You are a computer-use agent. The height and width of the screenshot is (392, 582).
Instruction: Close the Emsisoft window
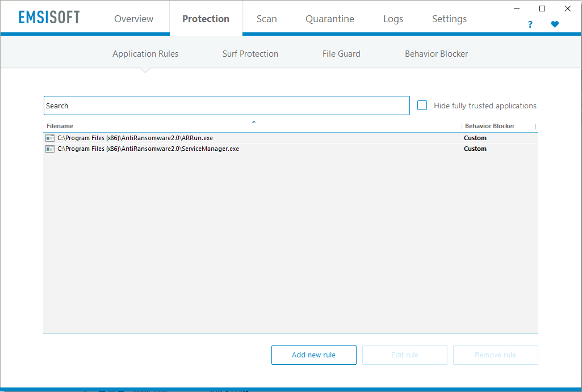(x=568, y=9)
